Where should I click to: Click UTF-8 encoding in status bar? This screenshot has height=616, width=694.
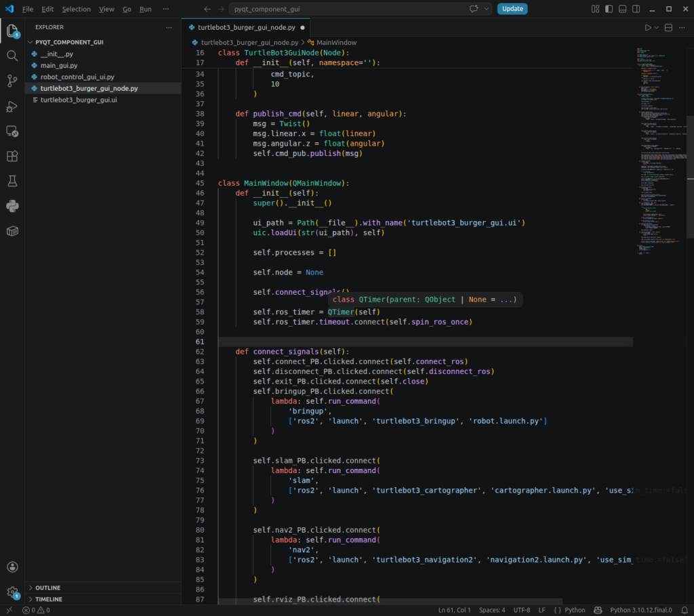(521, 611)
